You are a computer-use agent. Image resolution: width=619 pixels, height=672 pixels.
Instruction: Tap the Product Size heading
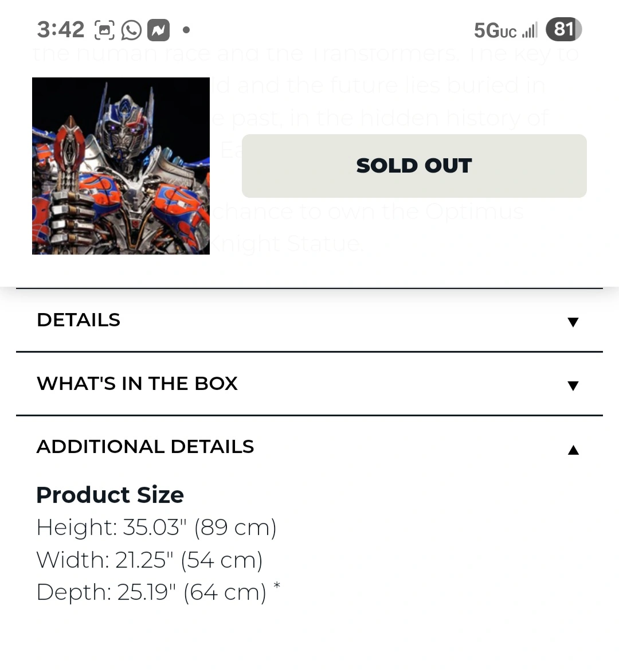click(110, 495)
